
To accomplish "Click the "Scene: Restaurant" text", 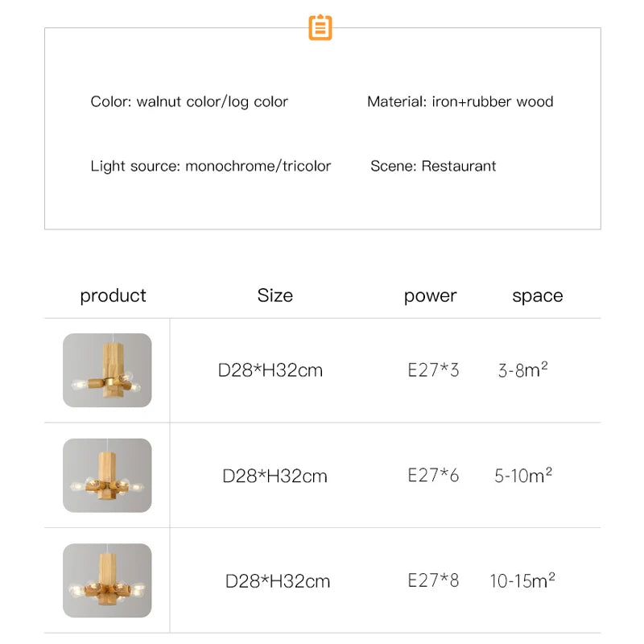I will pos(433,166).
